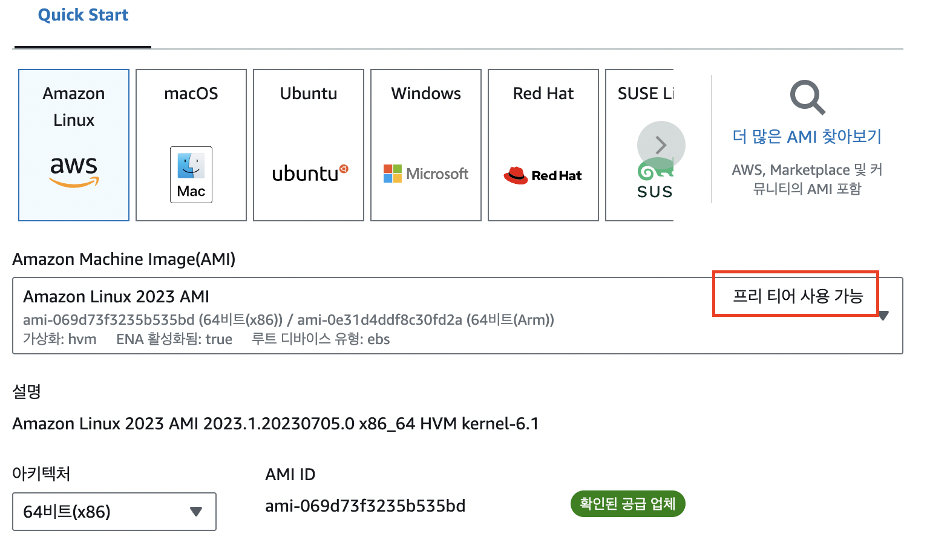Click the AWS, Marketplace 및 커뮤니티의 AMI 포함 text
The image size is (927, 560).
click(807, 179)
